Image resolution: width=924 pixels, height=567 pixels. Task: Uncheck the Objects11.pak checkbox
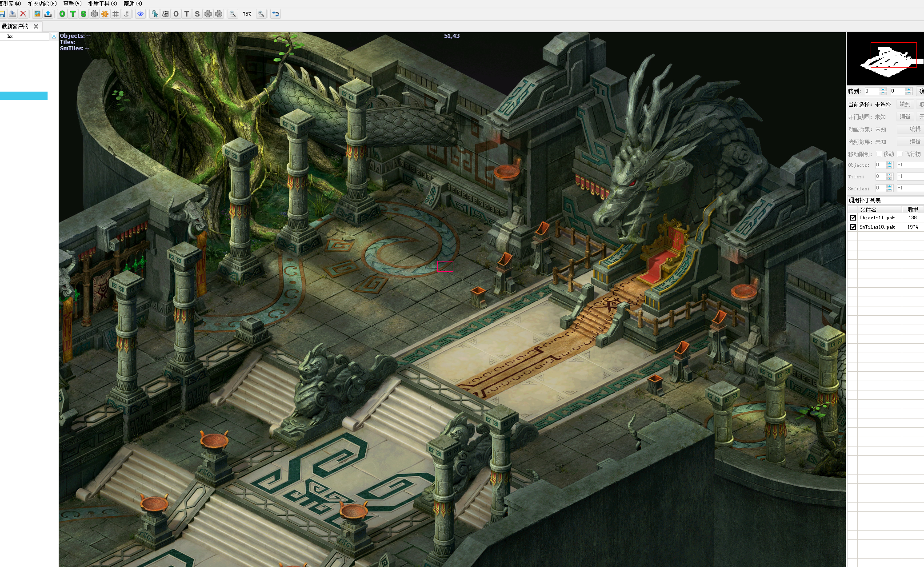853,217
